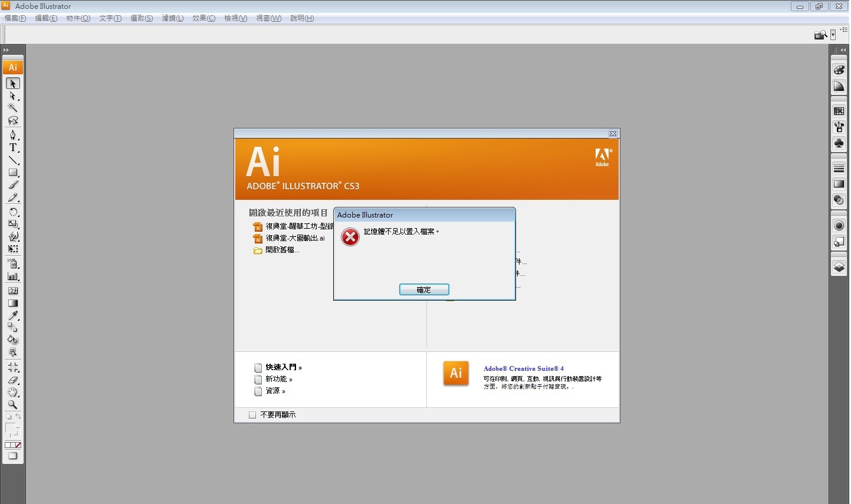
Task: Pick the Gradient tool in toolbox
Action: (13, 303)
